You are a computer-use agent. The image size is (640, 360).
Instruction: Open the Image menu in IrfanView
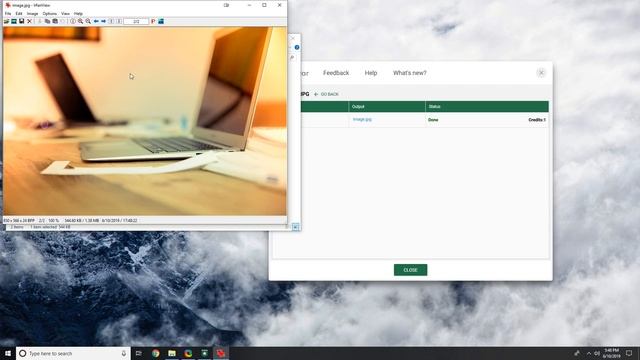point(32,13)
